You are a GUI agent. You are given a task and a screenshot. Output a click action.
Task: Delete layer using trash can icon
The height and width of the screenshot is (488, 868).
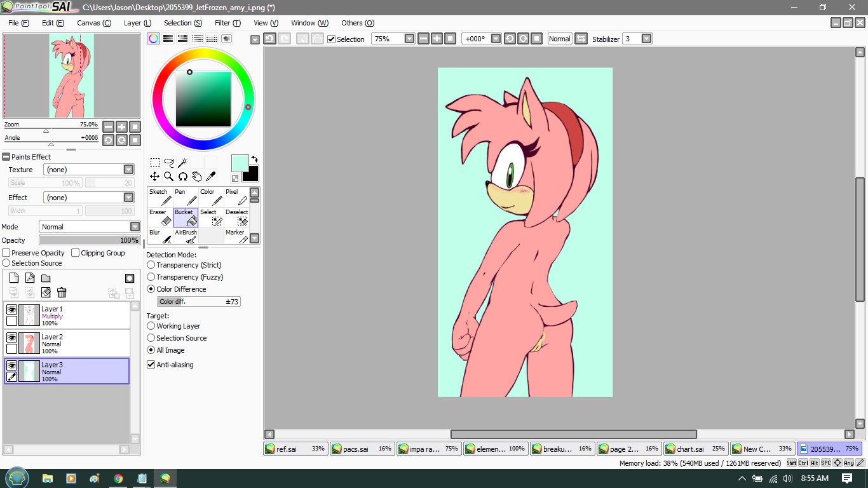(62, 292)
